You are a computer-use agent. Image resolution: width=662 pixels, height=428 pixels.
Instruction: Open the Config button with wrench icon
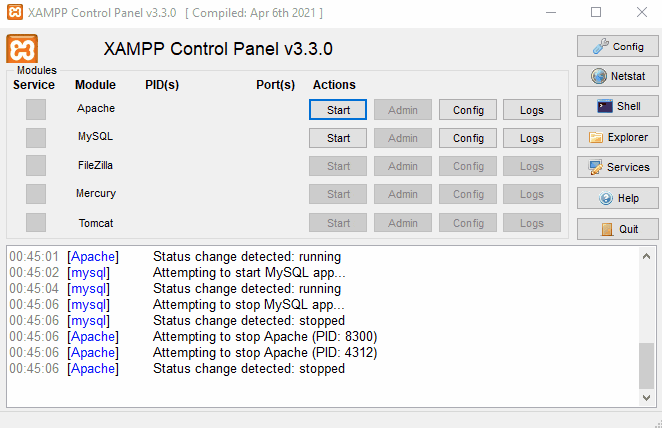617,46
